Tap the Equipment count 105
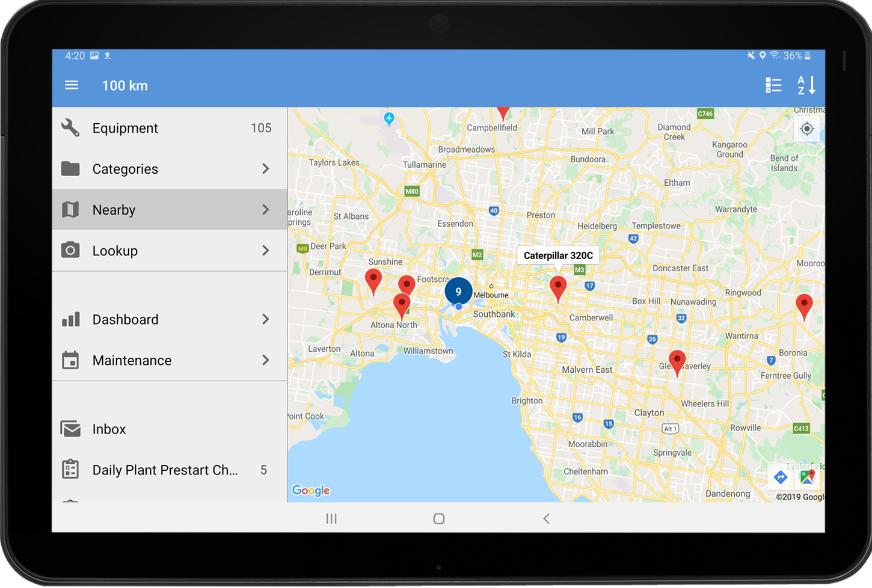 pos(261,128)
